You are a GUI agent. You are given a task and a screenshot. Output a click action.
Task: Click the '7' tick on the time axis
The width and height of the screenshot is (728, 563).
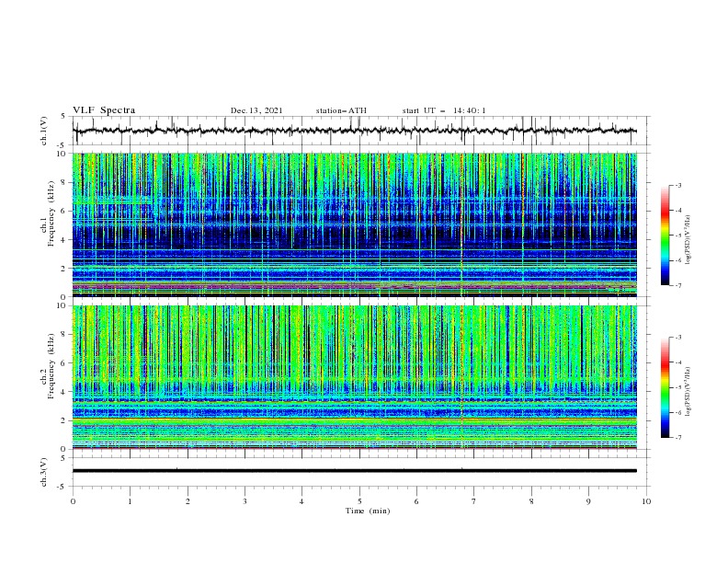[x=474, y=501]
